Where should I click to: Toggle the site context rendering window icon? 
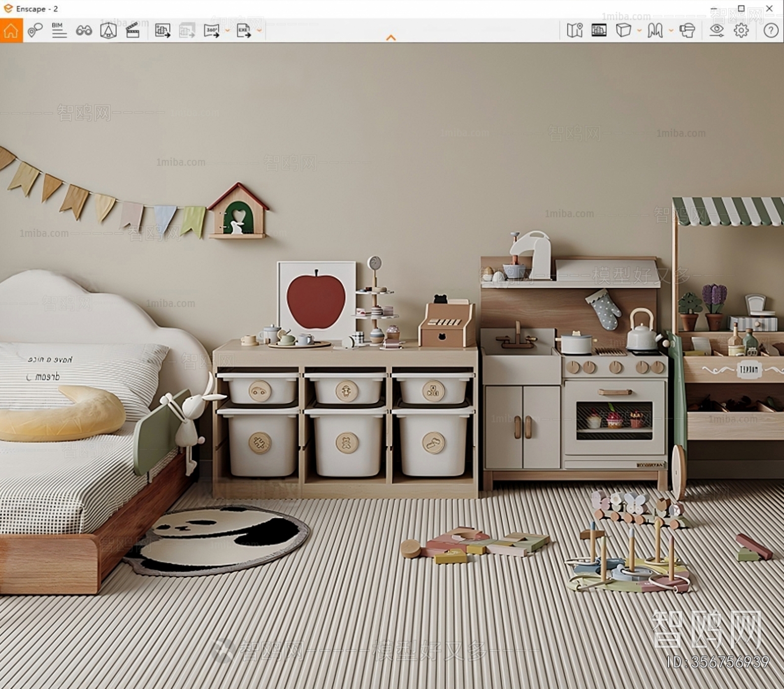[599, 31]
